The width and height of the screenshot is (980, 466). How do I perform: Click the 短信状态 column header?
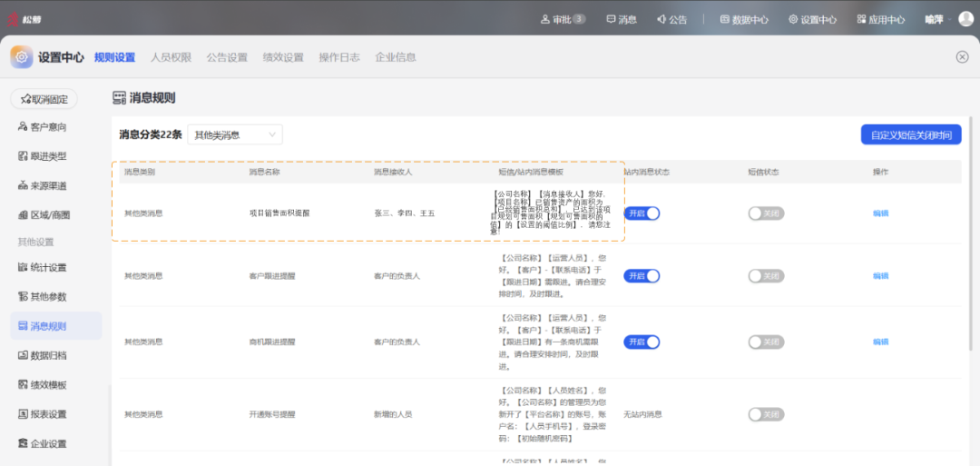point(764,172)
